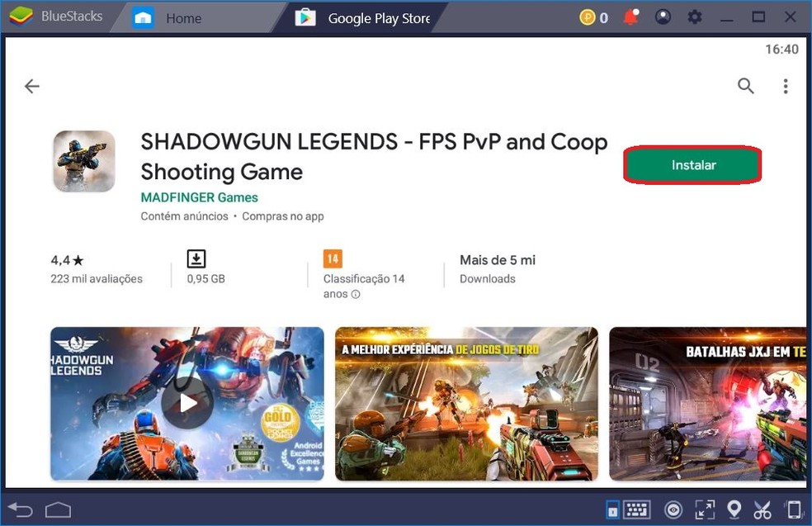Switch to the Home tab
The height and width of the screenshot is (526, 812).
[x=183, y=17]
